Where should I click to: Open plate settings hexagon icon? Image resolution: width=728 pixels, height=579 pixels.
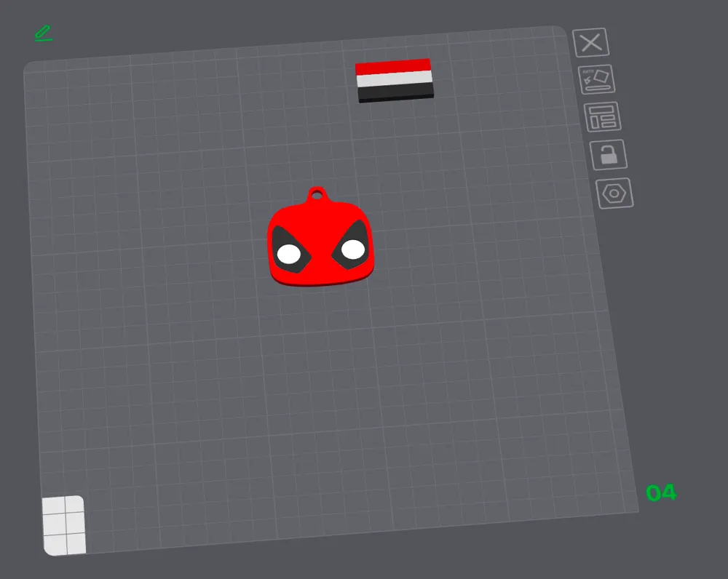(x=614, y=193)
